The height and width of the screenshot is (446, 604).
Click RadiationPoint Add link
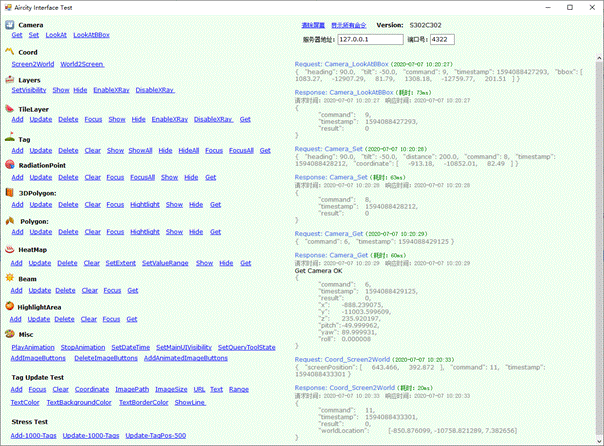pyautogui.click(x=17, y=177)
